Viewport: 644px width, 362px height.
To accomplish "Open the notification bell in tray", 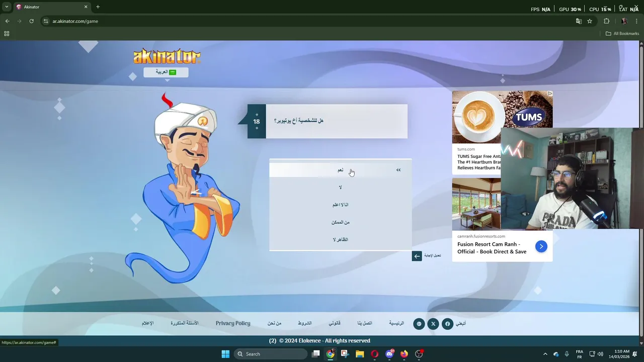I will (635, 354).
